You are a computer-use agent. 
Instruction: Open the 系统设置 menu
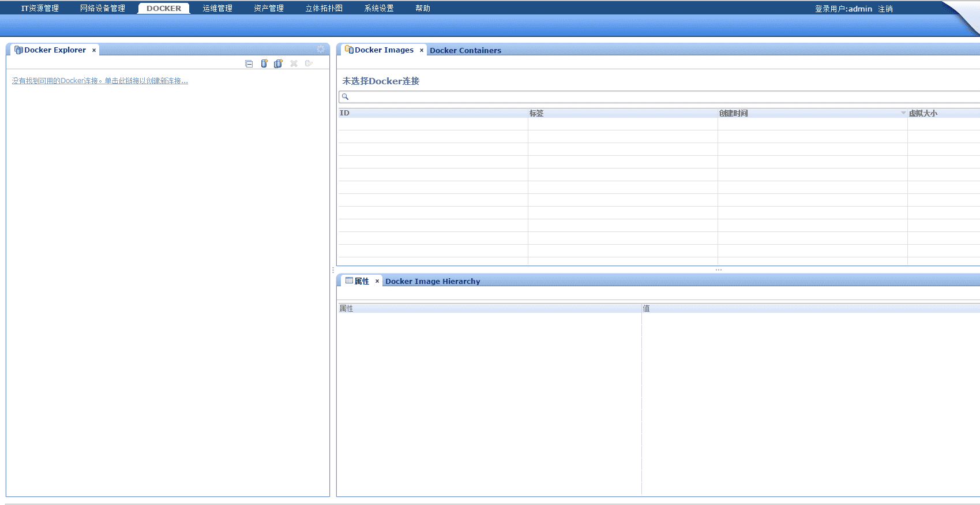pos(379,9)
